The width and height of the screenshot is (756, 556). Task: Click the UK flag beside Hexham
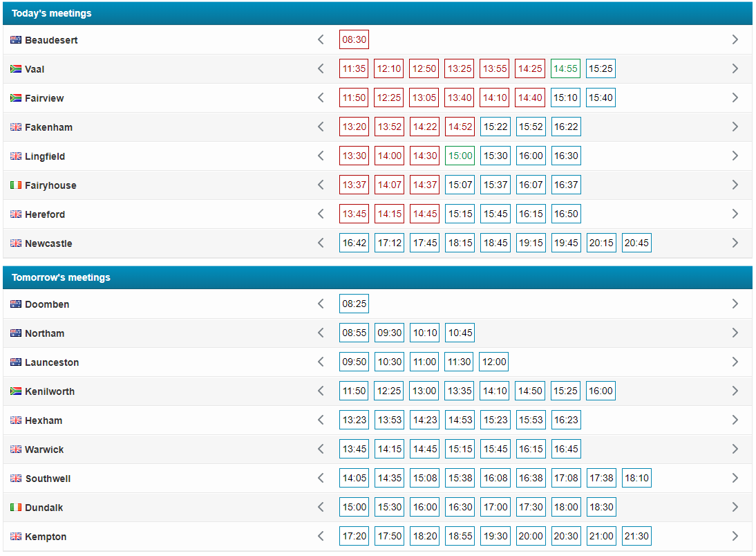point(16,420)
